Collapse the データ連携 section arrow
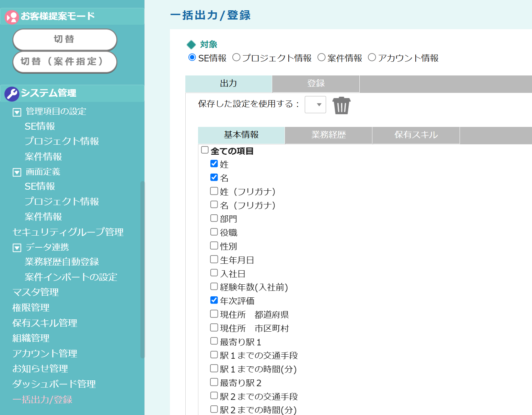 [x=17, y=248]
